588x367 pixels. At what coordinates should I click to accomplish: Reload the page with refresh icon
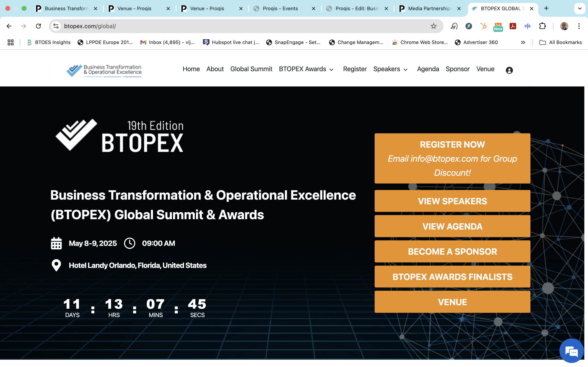(x=38, y=26)
